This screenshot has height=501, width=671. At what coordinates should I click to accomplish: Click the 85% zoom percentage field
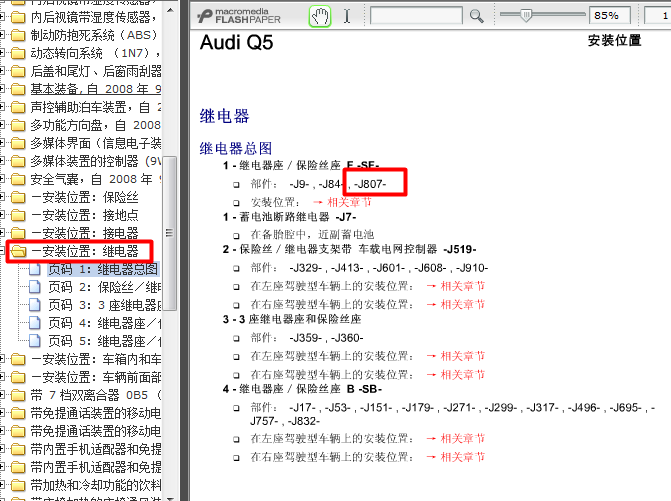609,16
